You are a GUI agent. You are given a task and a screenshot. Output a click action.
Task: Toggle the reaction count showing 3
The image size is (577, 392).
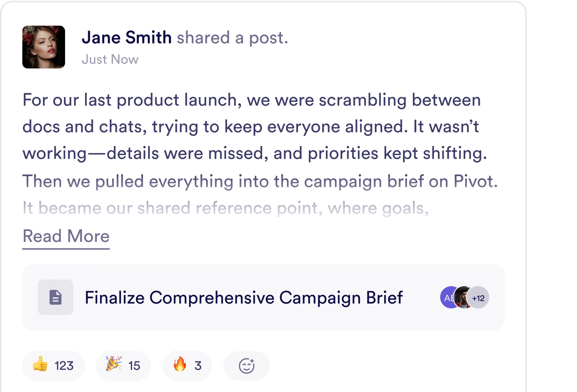[x=198, y=366]
